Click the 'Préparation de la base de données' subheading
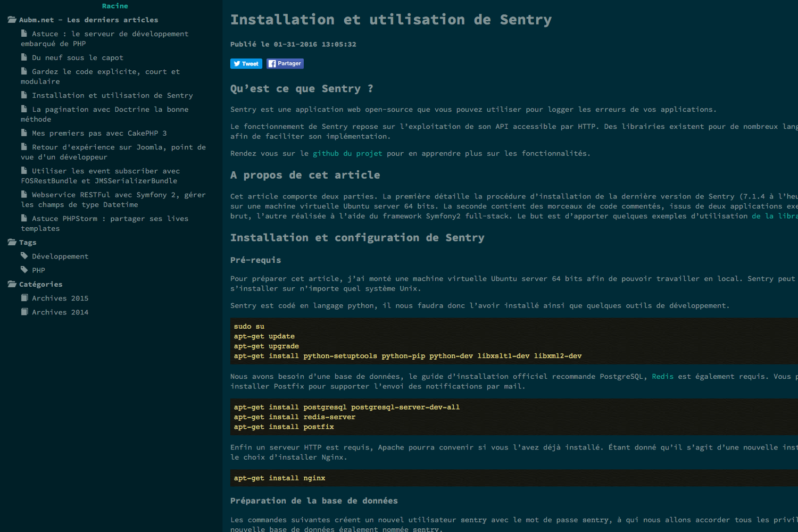The width and height of the screenshot is (798, 532). (x=314, y=501)
